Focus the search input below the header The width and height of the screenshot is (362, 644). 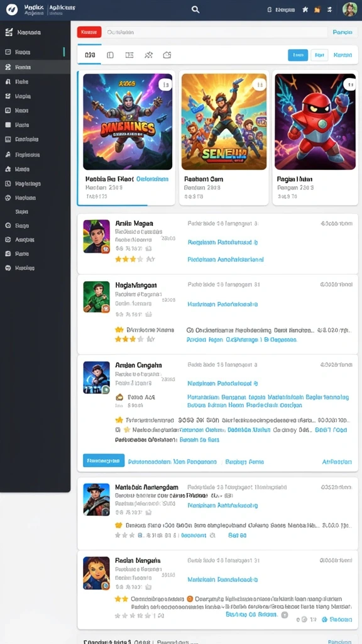pos(216,32)
